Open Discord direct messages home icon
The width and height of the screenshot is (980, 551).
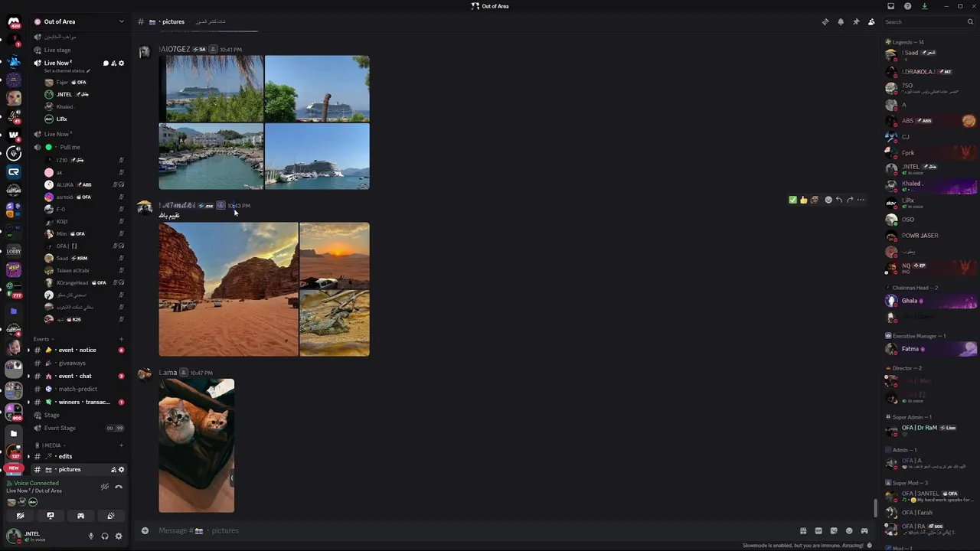14,23
